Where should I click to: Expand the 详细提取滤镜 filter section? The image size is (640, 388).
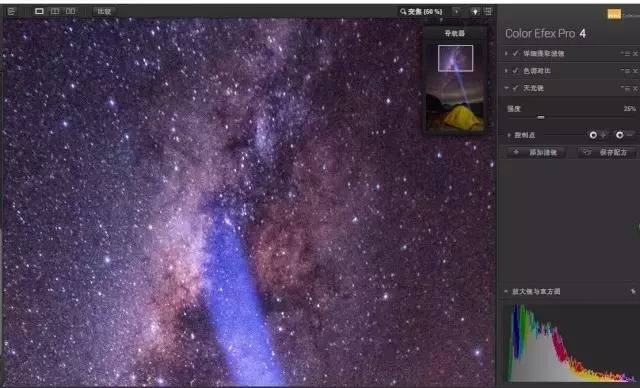507,53
